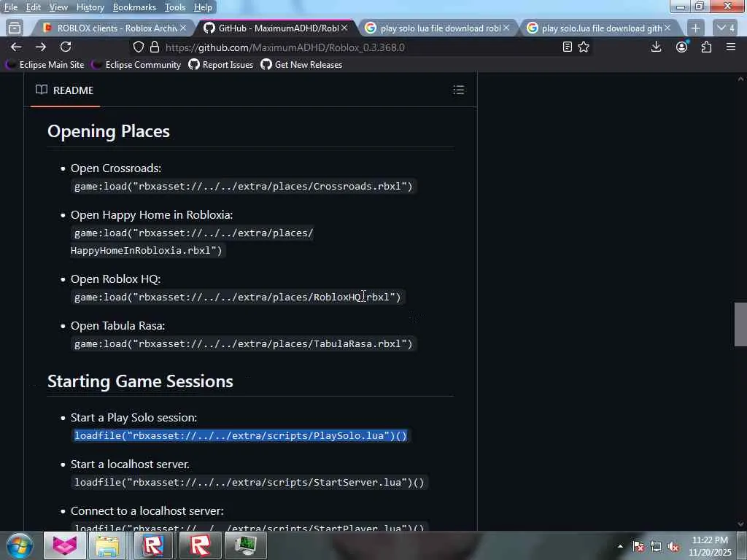Open the shield tracking protection icon
Image resolution: width=747 pixels, height=560 pixels.
point(138,47)
